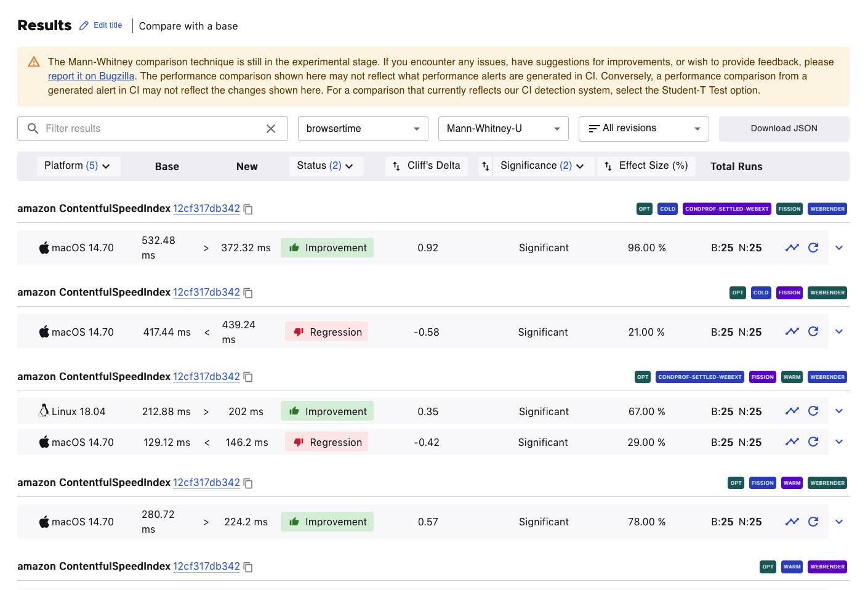
Task: Open the Platform (5) filter menu
Action: [78, 166]
